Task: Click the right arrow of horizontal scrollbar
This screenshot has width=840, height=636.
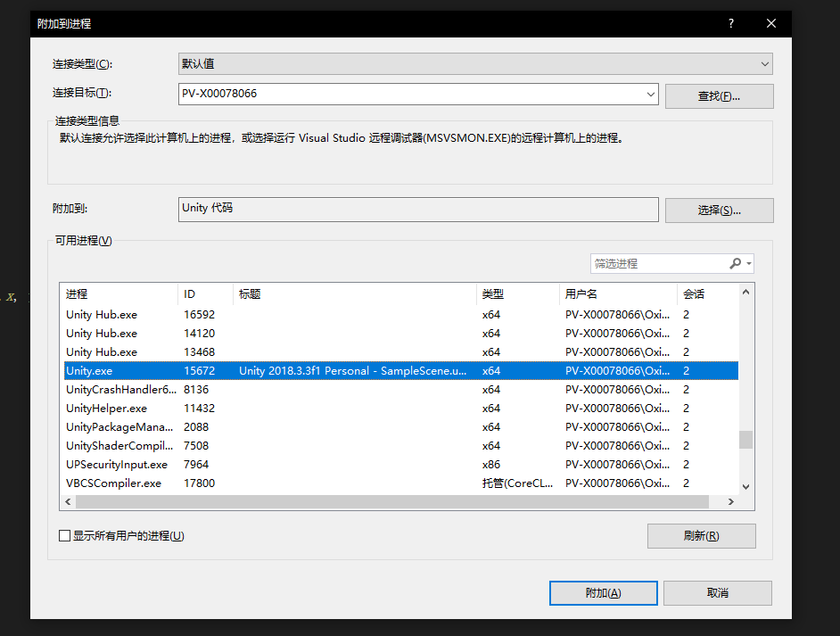Action: (731, 501)
